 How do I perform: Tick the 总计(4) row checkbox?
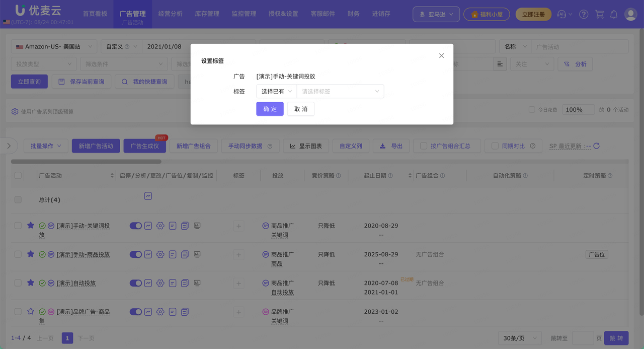[18, 200]
